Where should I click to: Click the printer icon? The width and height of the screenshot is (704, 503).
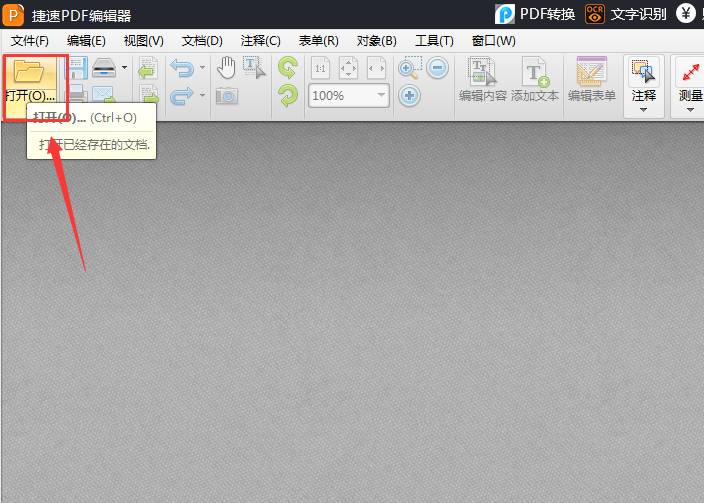[77, 93]
